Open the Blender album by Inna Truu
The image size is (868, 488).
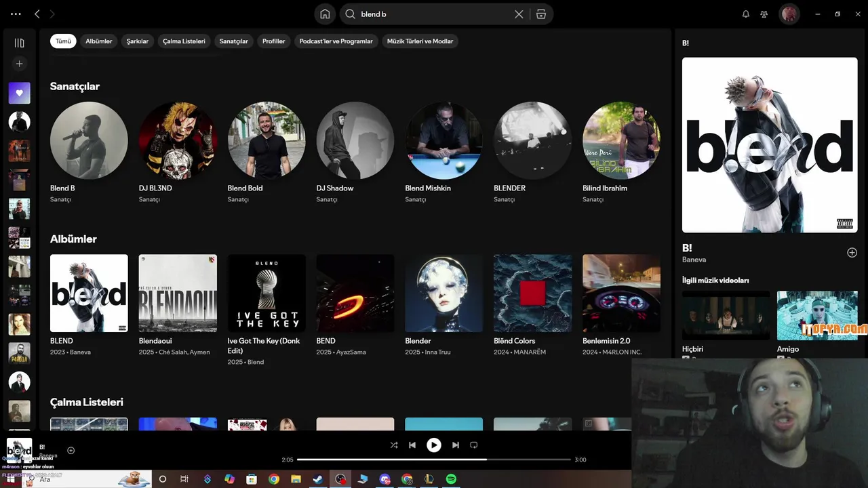(x=444, y=293)
